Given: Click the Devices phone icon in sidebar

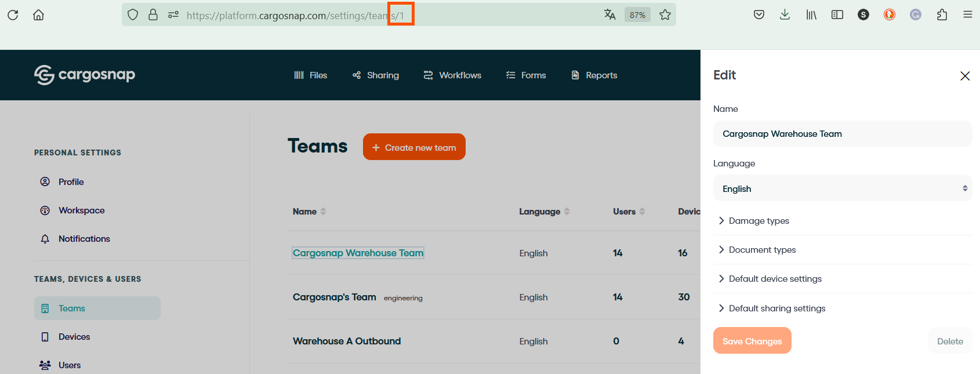Looking at the screenshot, I should (45, 337).
